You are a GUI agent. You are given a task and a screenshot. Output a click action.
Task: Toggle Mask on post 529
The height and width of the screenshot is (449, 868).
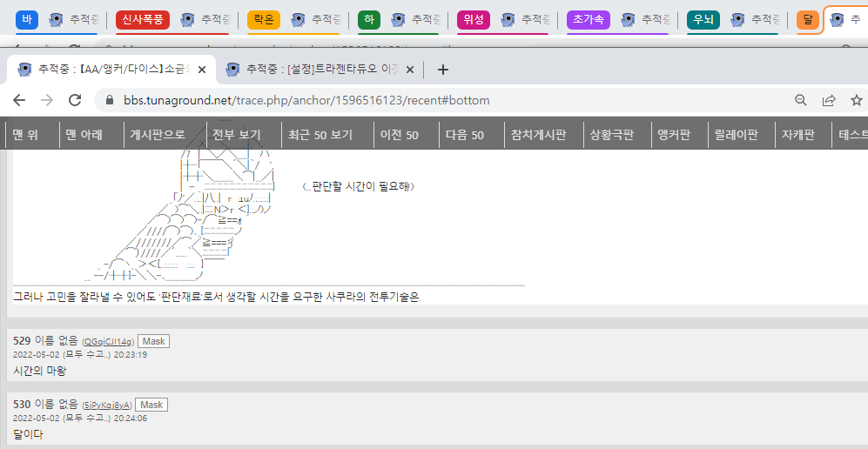pyautogui.click(x=153, y=342)
